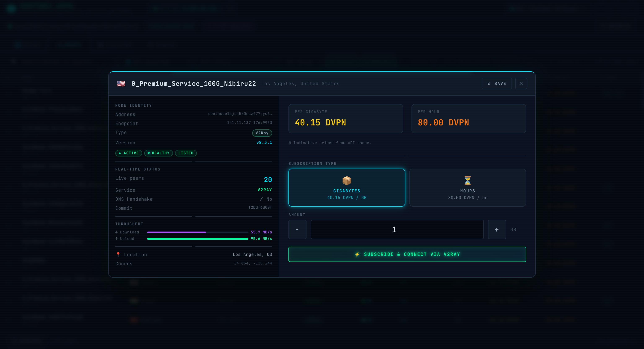Click the Per Hour 80.00 DVPN price card
The image size is (644, 349).
click(469, 119)
